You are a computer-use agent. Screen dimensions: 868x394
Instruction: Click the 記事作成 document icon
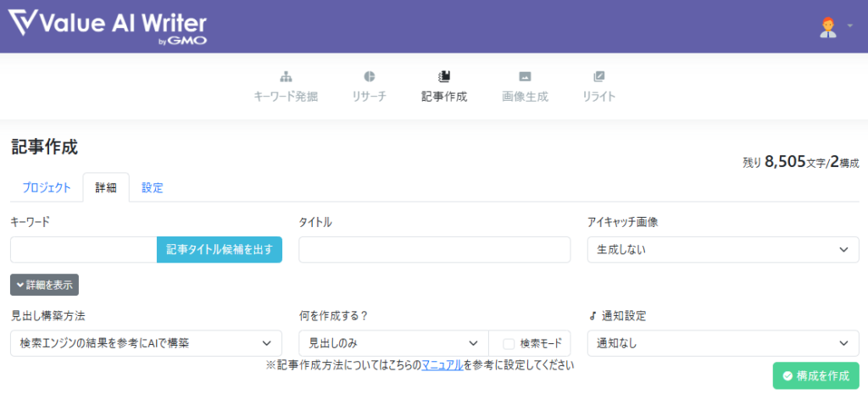(443, 76)
